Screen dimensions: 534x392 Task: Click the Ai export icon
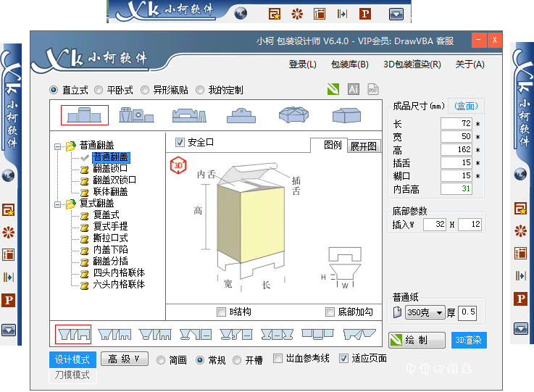354,89
